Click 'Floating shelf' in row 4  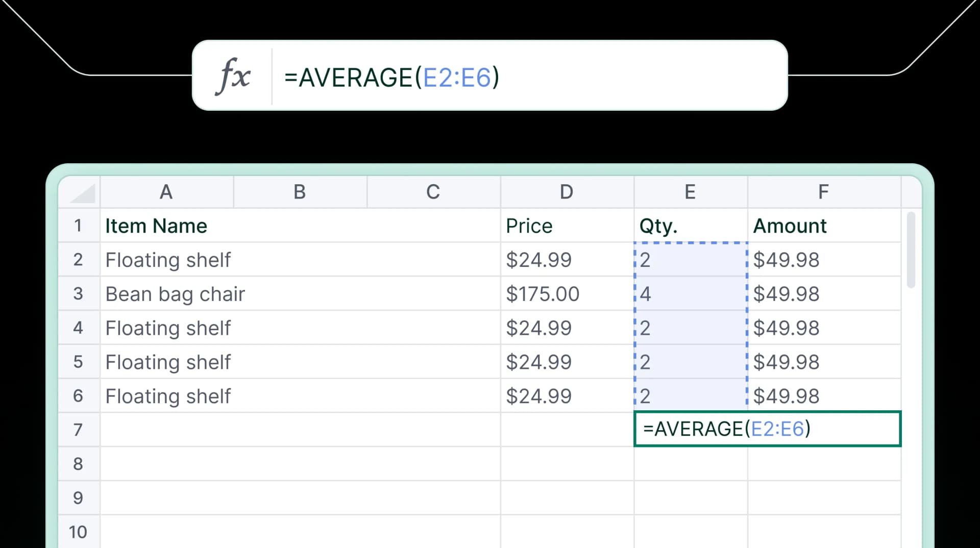click(300, 328)
